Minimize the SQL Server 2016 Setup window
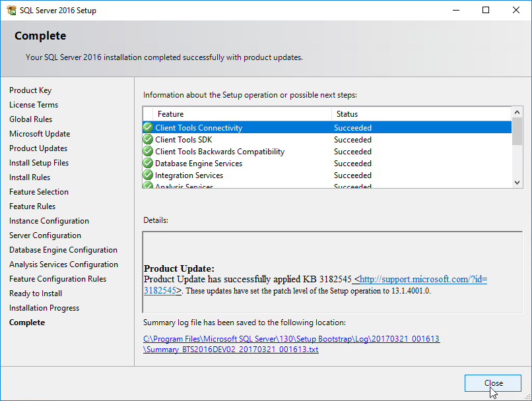 click(456, 10)
